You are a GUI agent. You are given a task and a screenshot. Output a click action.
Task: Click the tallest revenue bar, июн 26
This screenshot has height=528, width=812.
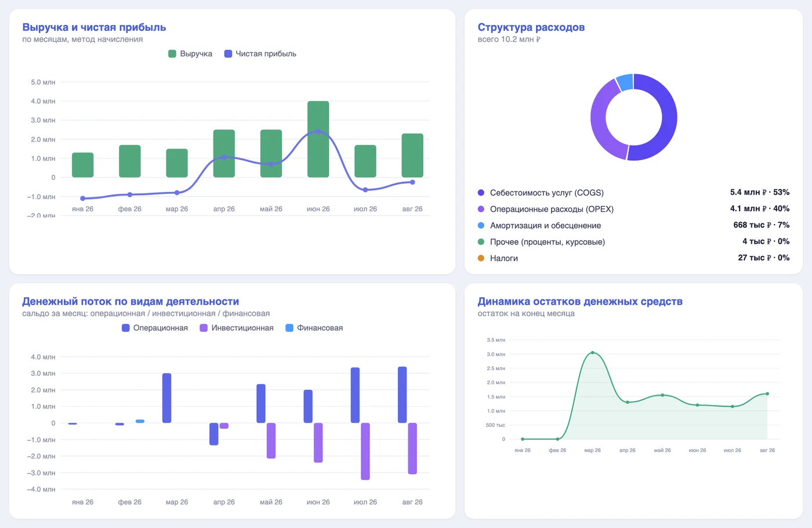[x=318, y=139]
